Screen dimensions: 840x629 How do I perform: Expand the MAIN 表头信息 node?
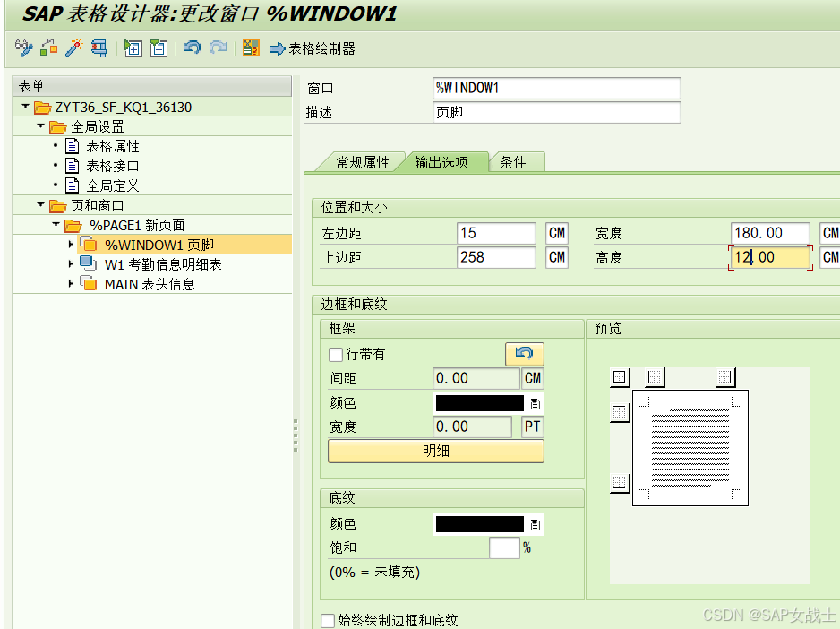point(70,284)
